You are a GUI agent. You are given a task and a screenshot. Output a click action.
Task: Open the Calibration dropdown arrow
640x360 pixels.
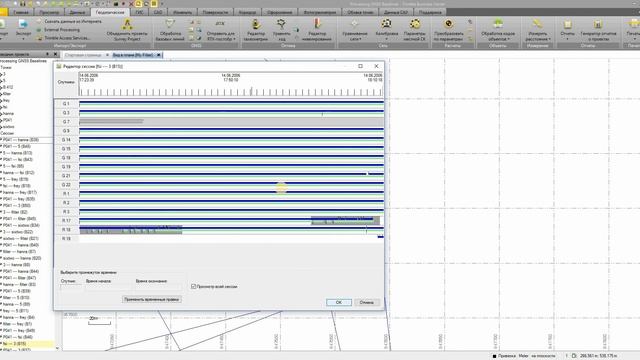387,39
